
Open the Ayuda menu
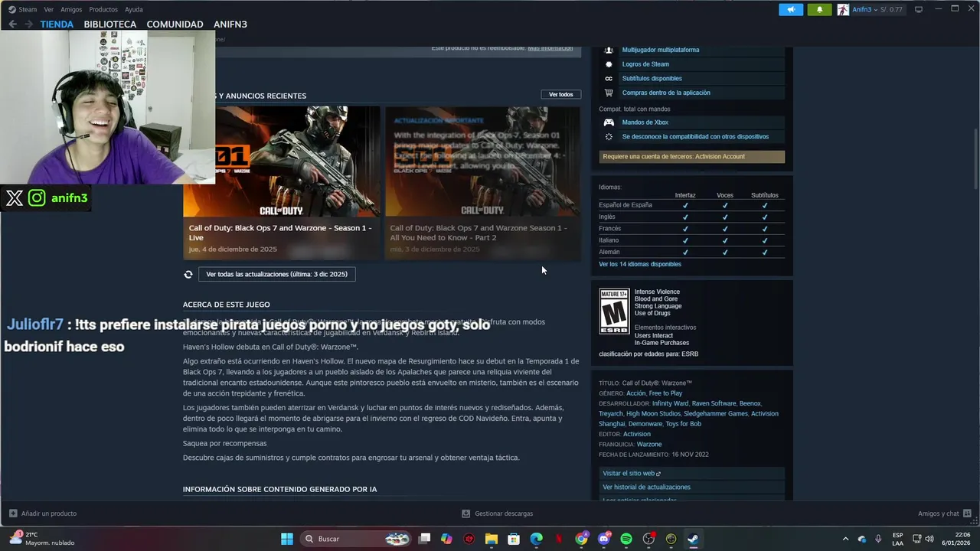click(x=134, y=9)
